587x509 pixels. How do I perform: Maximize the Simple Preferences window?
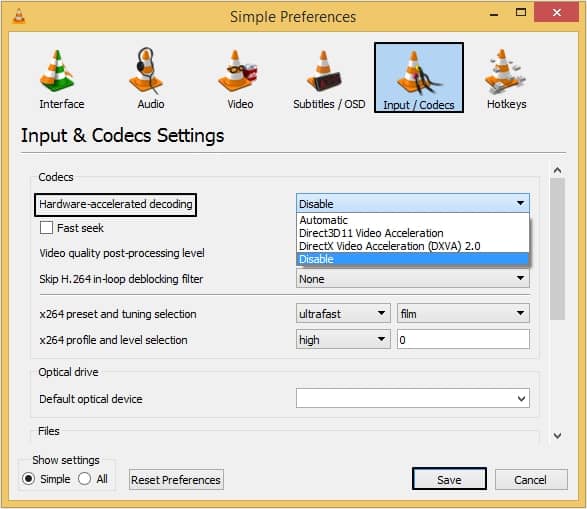tap(521, 12)
